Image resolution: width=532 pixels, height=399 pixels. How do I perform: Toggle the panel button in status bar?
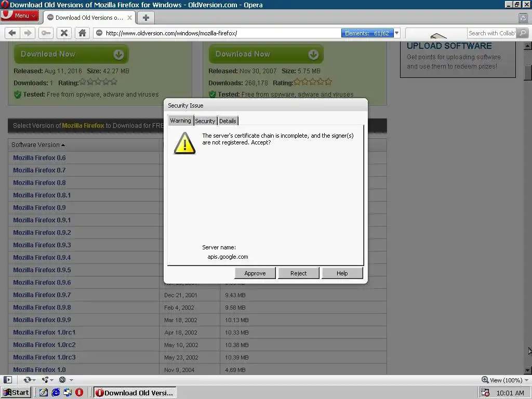[8, 380]
